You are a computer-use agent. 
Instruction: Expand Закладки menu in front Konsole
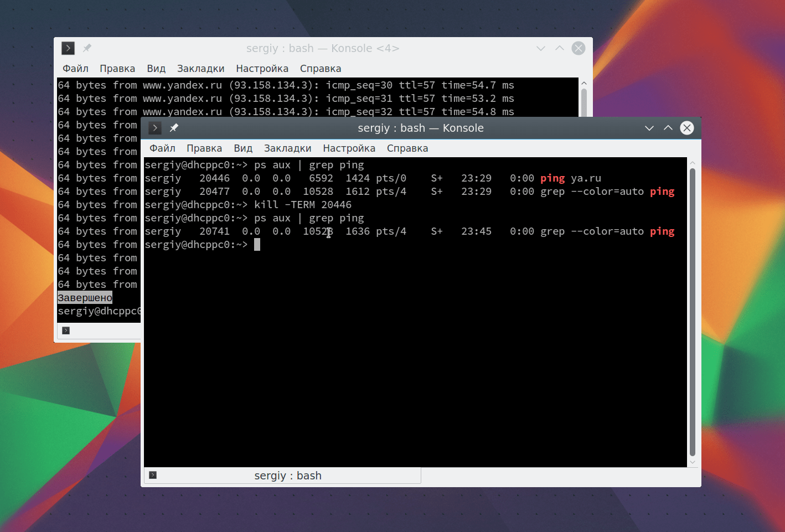click(287, 148)
